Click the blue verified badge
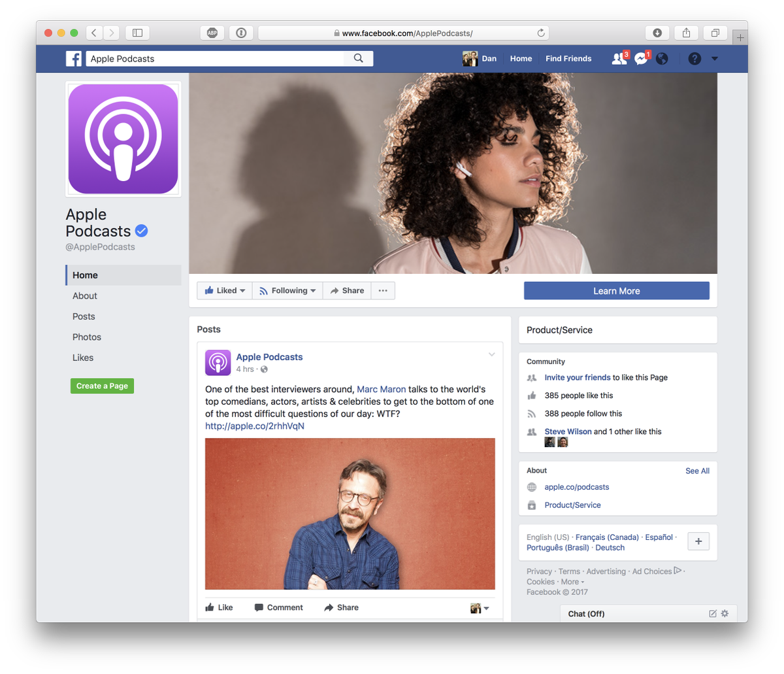This screenshot has width=784, height=674. tap(141, 231)
